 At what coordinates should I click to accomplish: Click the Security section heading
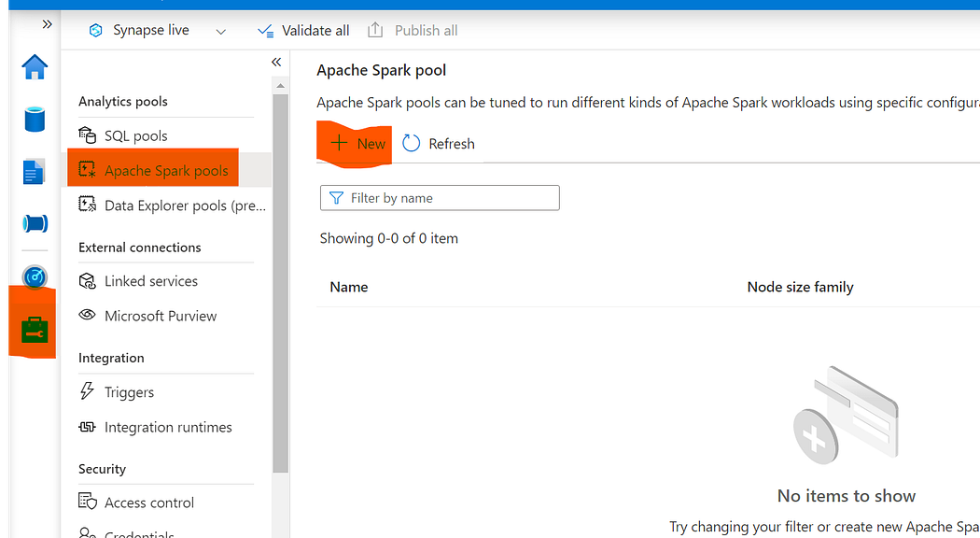[x=102, y=469]
